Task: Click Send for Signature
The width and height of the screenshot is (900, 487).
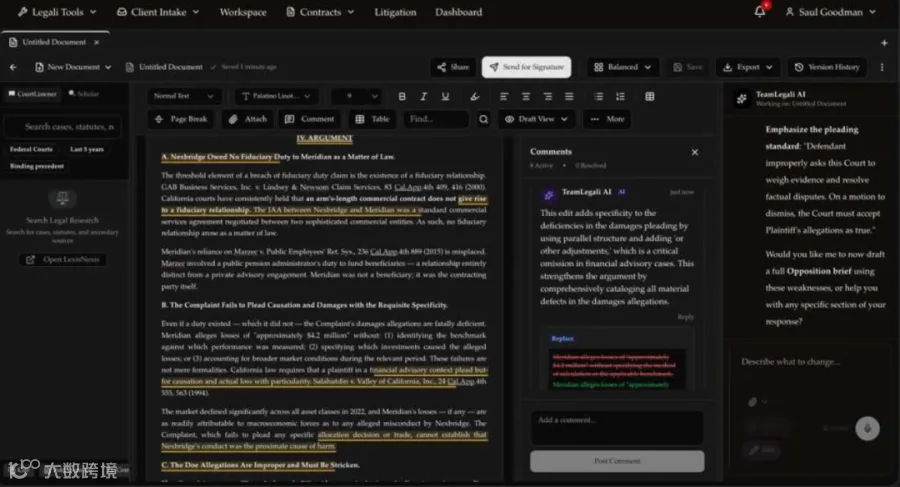Action: point(526,67)
